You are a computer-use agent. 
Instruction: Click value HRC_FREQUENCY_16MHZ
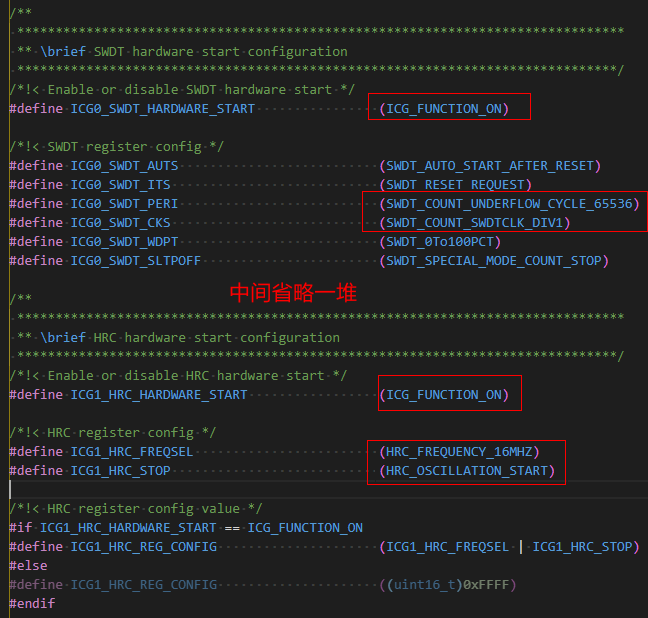(x=460, y=452)
